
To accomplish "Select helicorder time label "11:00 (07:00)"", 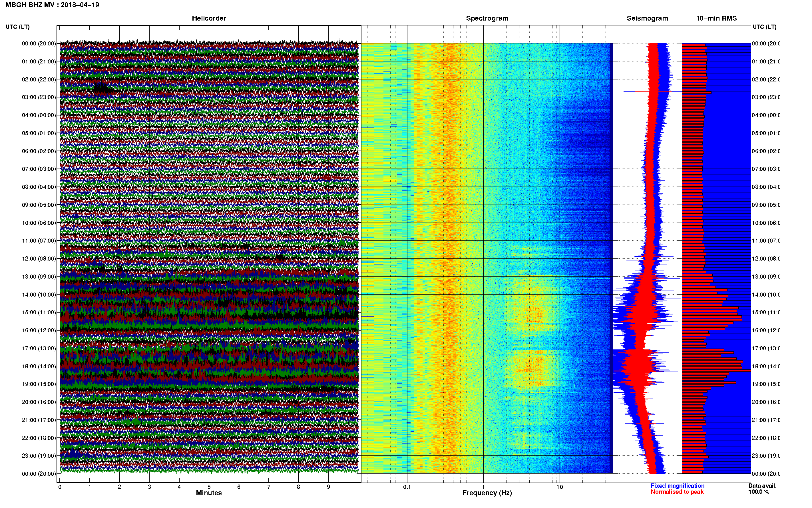I will (x=39, y=241).
